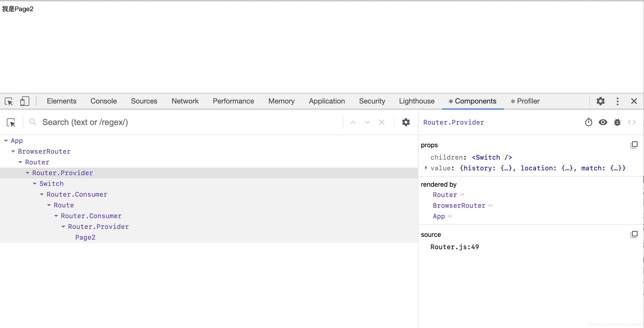Select the Switch component in tree
The image size is (644, 328).
point(52,184)
